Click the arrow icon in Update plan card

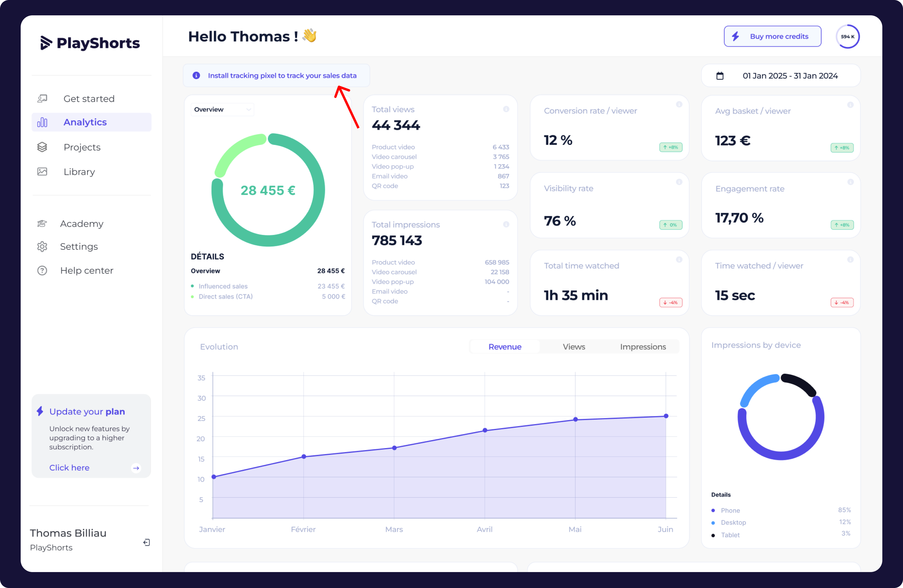point(136,468)
